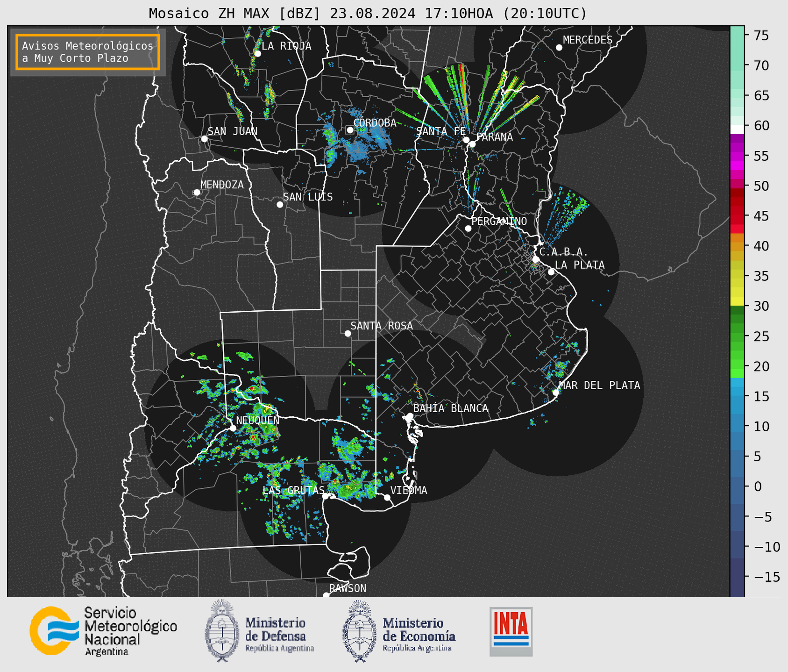Click the MENDOZA city marker

197,193
